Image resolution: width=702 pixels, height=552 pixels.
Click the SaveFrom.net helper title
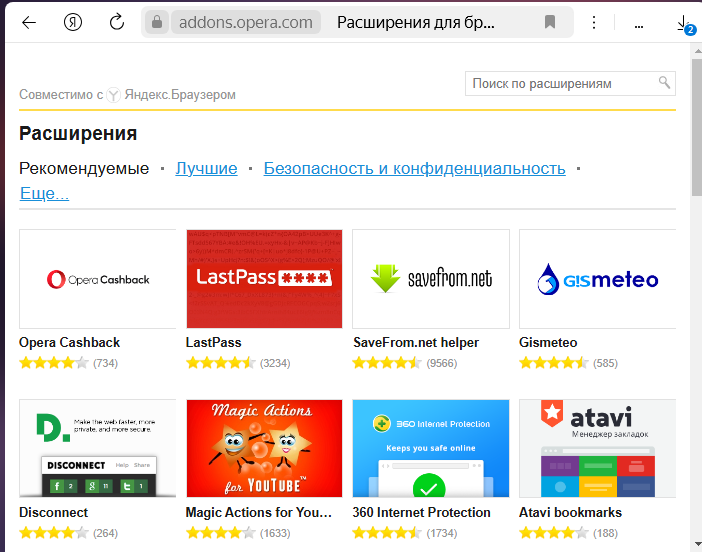[416, 342]
